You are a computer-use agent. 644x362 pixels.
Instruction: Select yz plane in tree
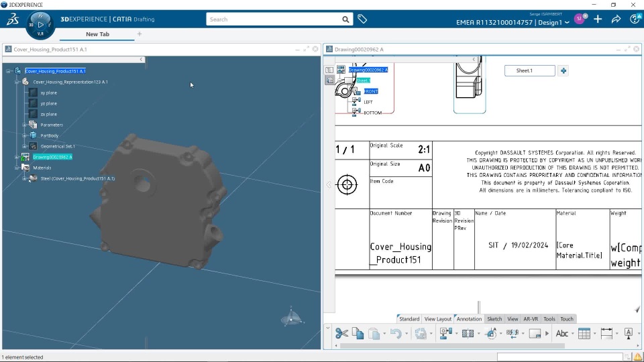pos(48,103)
